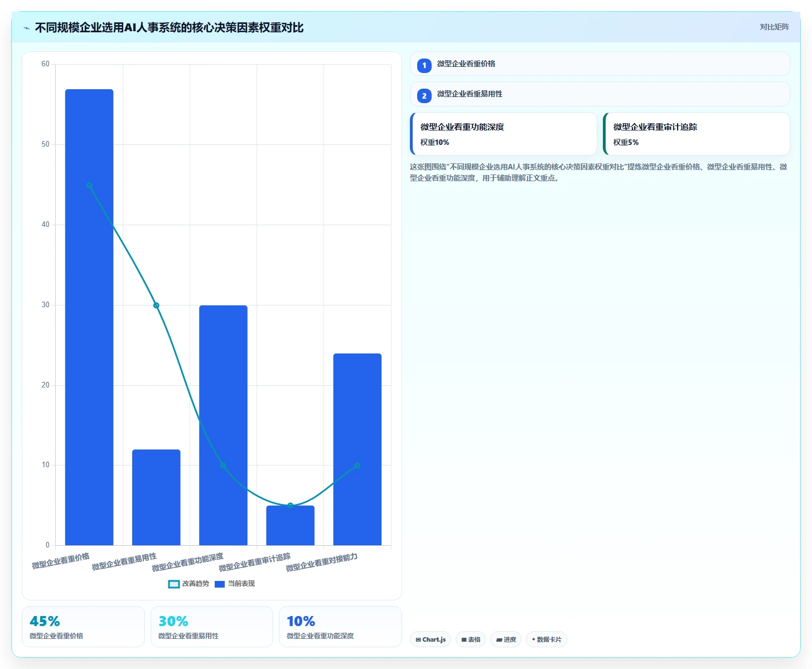
Task: Click the 30% stat card
Action: click(212, 627)
